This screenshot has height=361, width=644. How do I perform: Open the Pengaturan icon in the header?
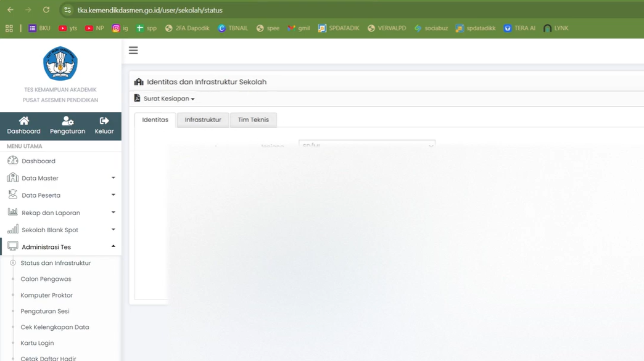tap(68, 121)
